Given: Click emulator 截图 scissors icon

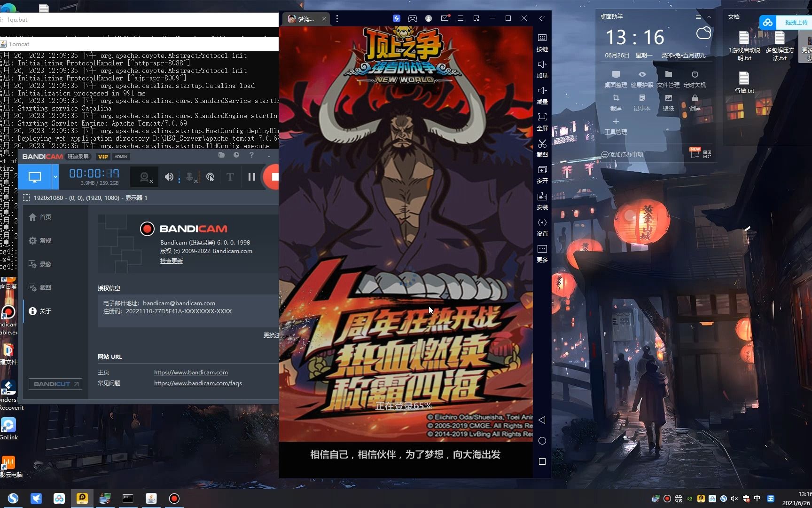Looking at the screenshot, I should 542,148.
